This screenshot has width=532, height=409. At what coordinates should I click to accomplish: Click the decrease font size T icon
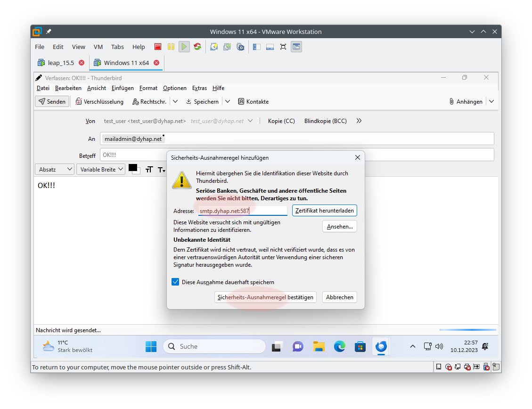coord(162,170)
